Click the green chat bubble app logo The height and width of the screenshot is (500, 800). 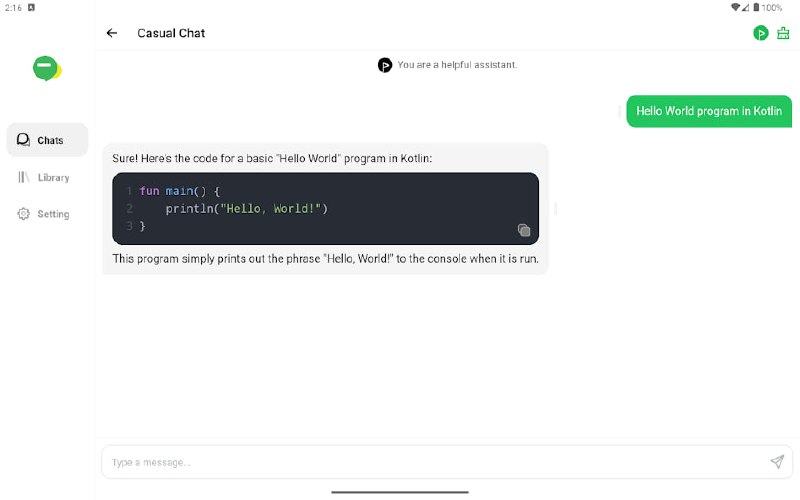[x=46, y=69]
